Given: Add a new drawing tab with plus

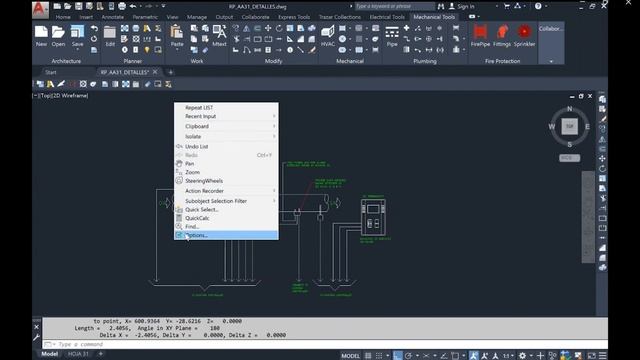Looking at the screenshot, I should click(171, 72).
